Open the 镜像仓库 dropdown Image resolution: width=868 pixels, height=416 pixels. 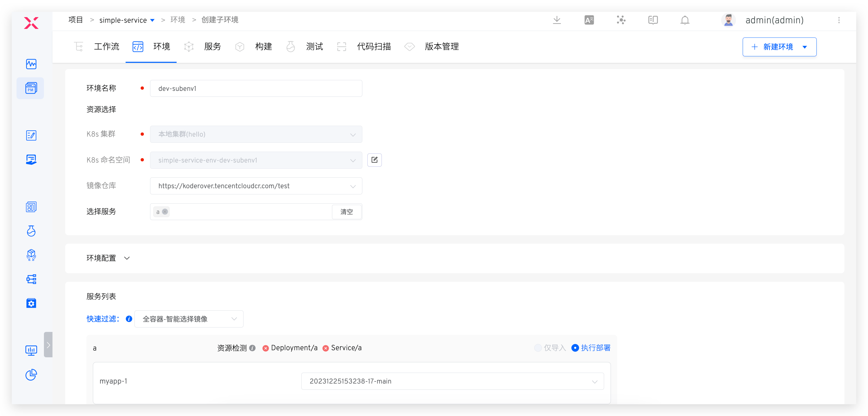[256, 186]
